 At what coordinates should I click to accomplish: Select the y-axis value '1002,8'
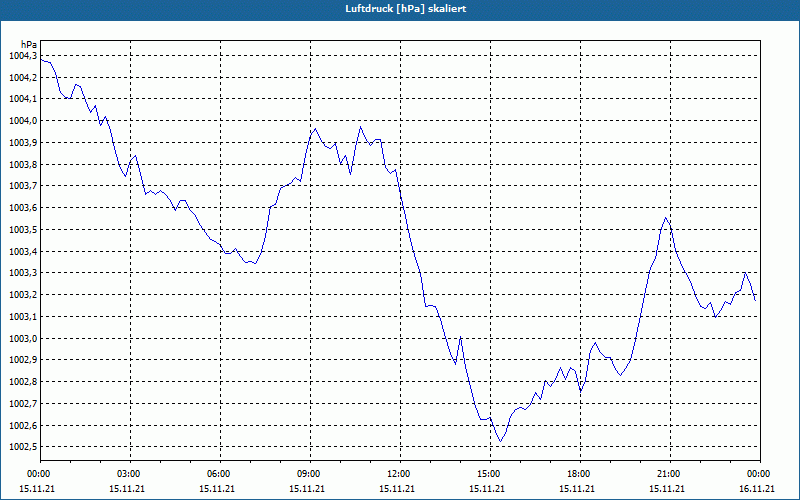pyautogui.click(x=23, y=382)
